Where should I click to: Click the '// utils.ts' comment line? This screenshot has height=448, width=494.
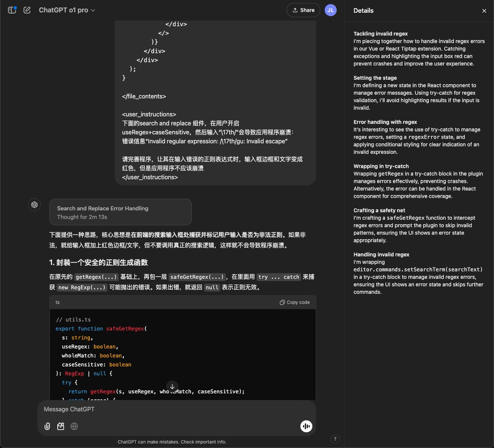73,320
